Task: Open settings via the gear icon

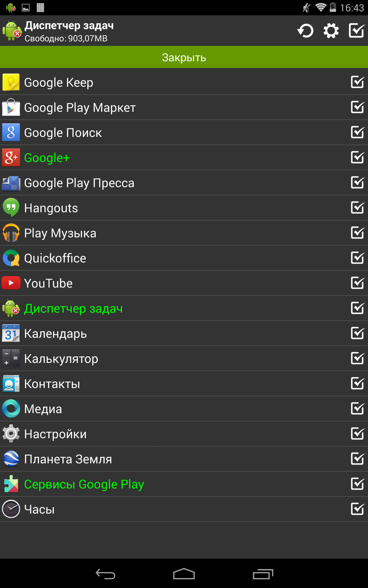Action: pyautogui.click(x=331, y=31)
